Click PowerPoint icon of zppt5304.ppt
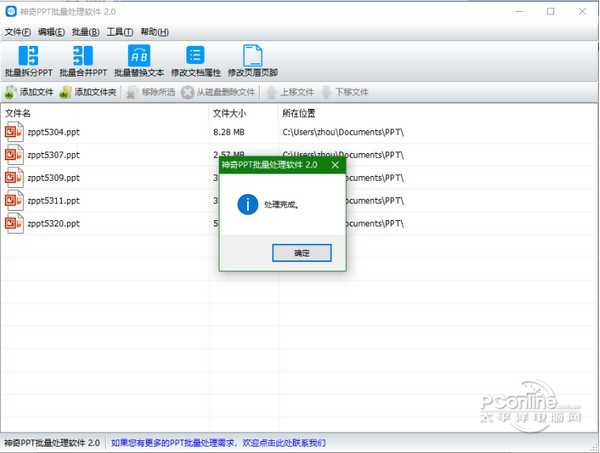This screenshot has height=453, width=600. pyautogui.click(x=14, y=132)
